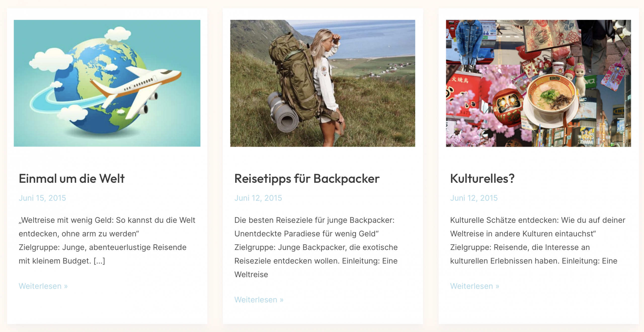Screen dimensions: 644x332
Task: Click 'Weiterlesen »' under Reisetipps für Backpacker
Action: click(259, 300)
